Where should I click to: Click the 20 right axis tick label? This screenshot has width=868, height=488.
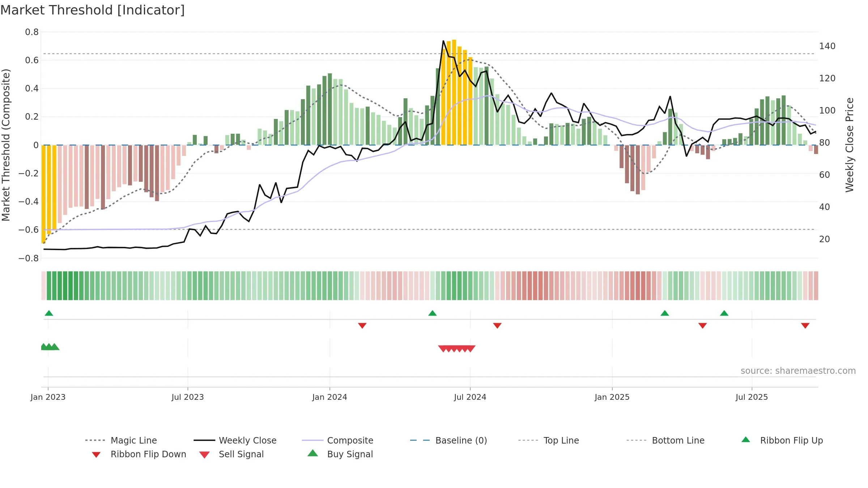pyautogui.click(x=825, y=239)
